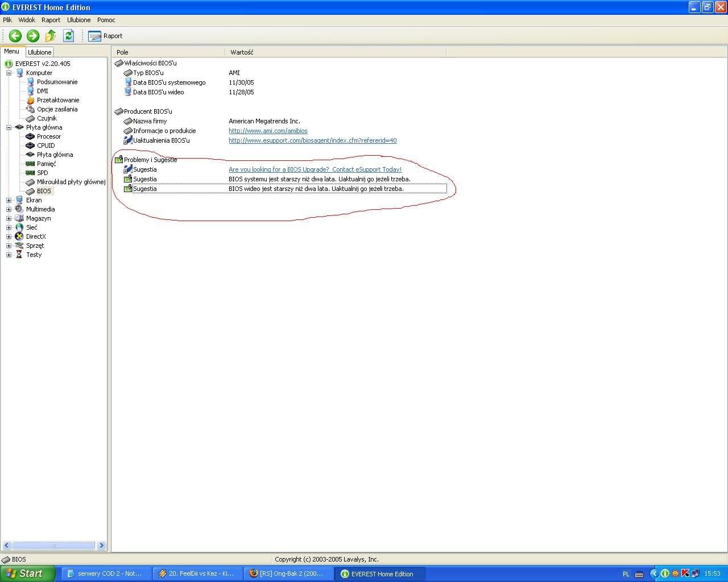Screen dimensions: 728x582
Task: Expand the DirectX tree node
Action: 9,236
